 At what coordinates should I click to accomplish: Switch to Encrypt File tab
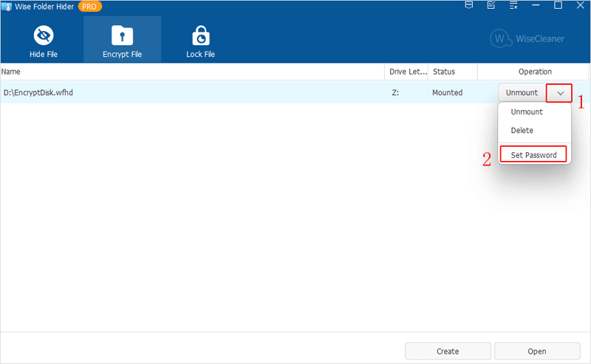(122, 40)
